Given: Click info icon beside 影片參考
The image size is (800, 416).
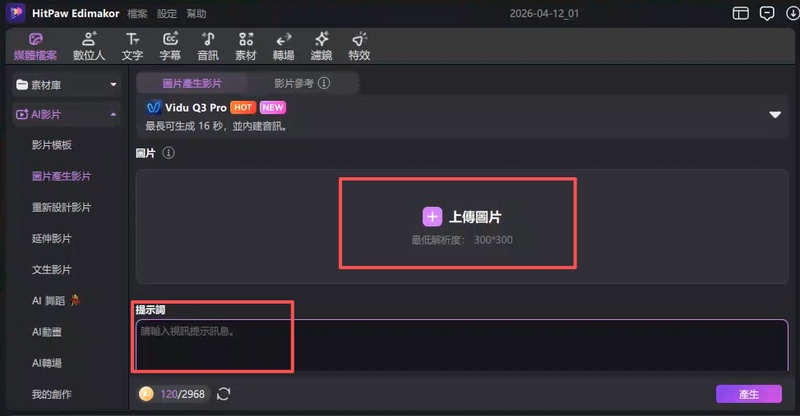Looking at the screenshot, I should click(324, 83).
